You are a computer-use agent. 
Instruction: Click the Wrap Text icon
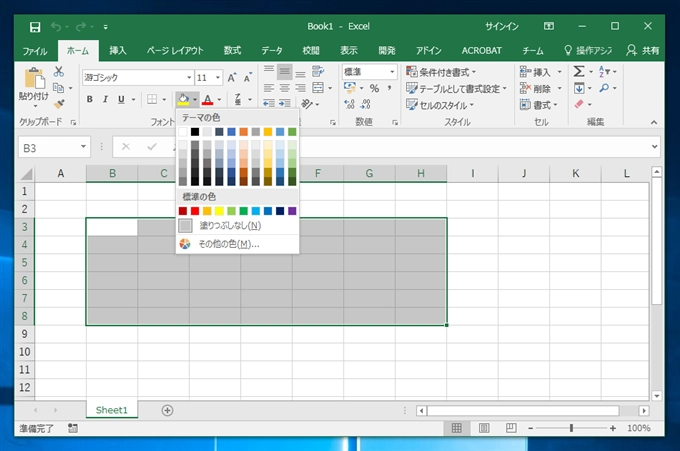(x=318, y=71)
